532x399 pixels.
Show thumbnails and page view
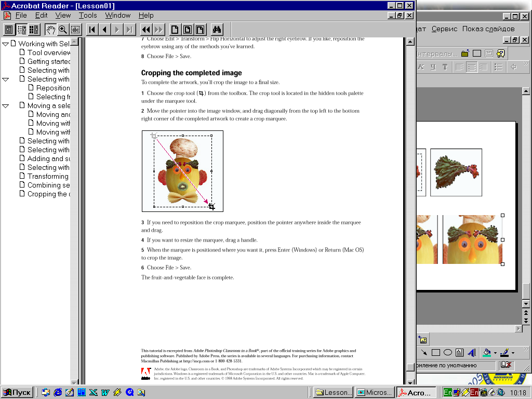34,30
